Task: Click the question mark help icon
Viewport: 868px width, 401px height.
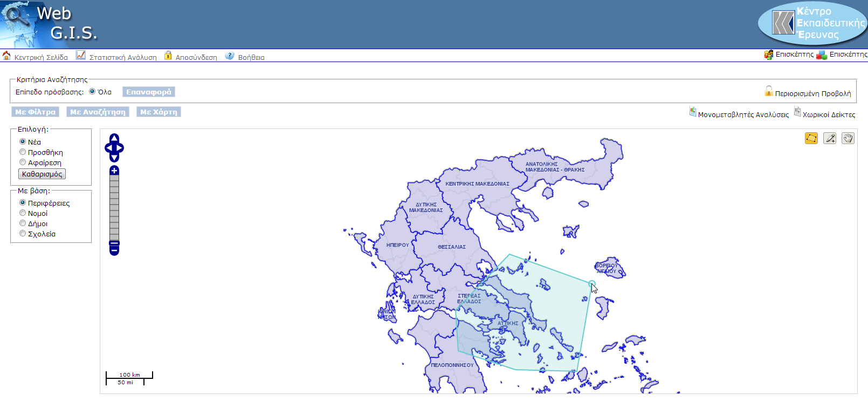Action: point(230,56)
